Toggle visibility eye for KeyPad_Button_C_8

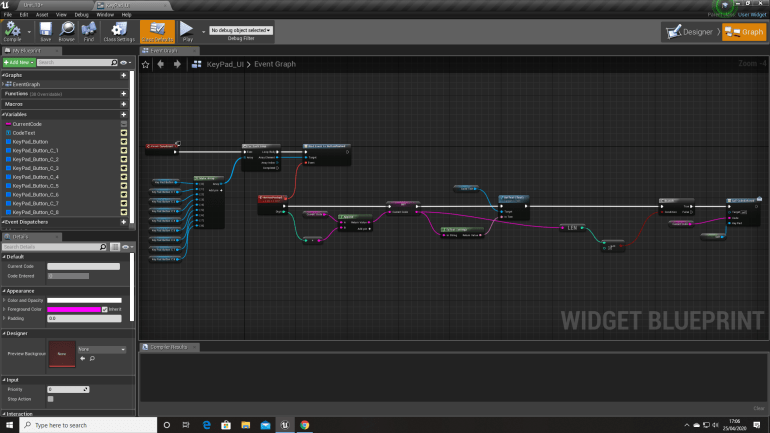124,212
